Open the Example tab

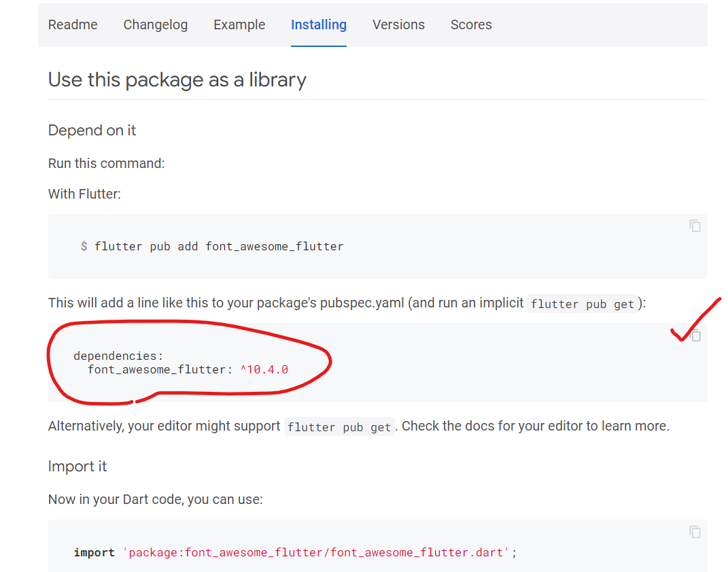239,24
